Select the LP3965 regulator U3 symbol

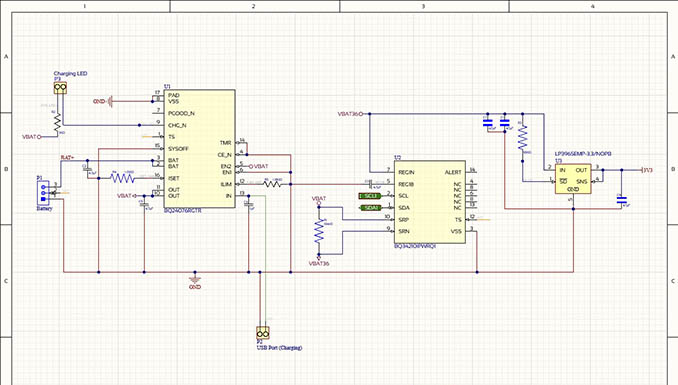pyautogui.click(x=573, y=178)
